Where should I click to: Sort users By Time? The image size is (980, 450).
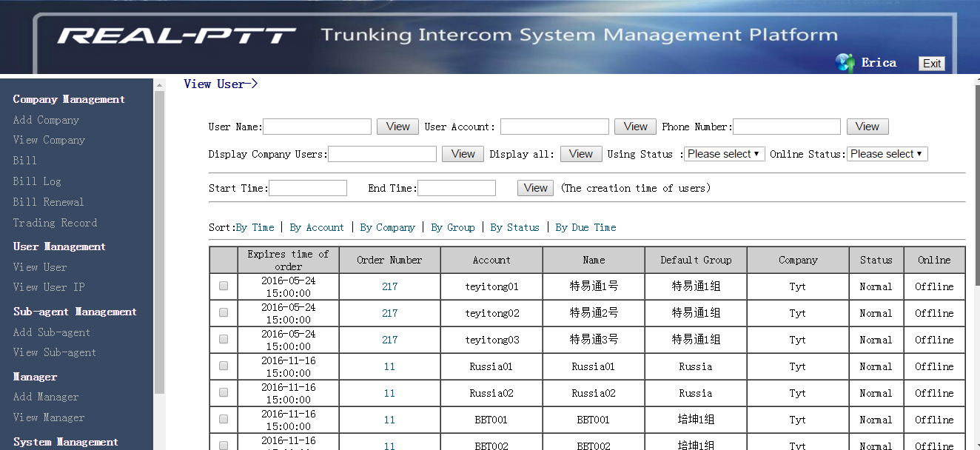[255, 227]
